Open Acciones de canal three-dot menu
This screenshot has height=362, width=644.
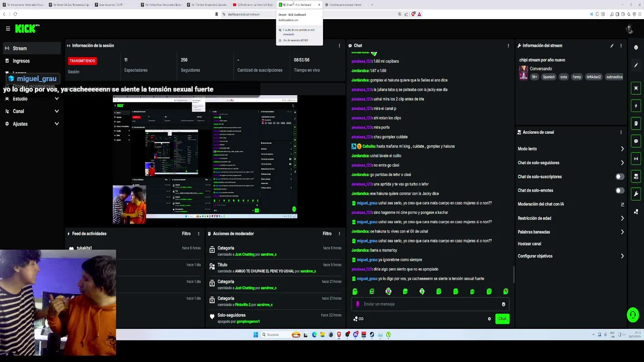click(621, 132)
